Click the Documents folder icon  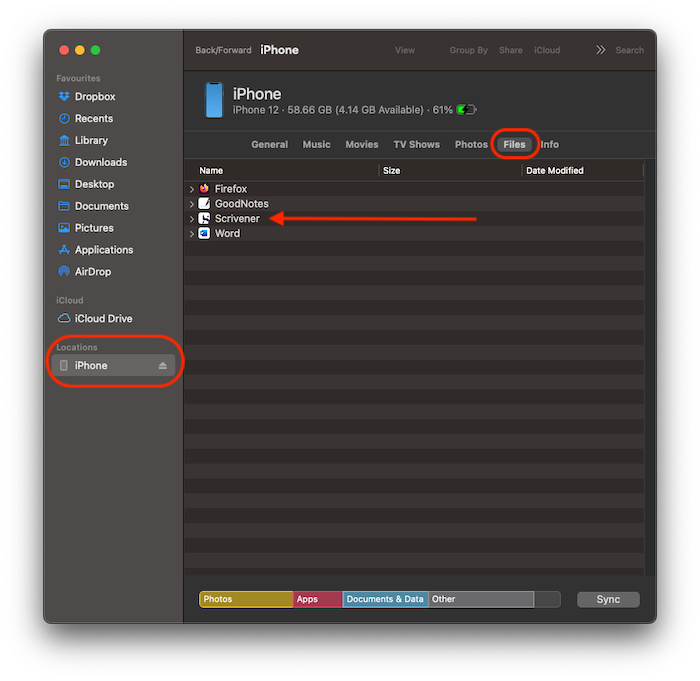64,206
